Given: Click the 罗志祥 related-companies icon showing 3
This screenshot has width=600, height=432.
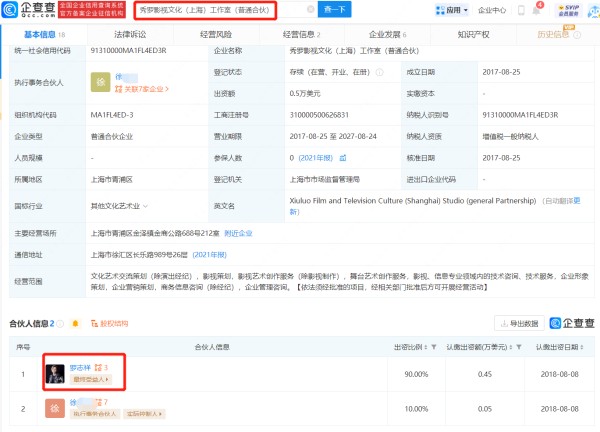Looking at the screenshot, I should 101,368.
